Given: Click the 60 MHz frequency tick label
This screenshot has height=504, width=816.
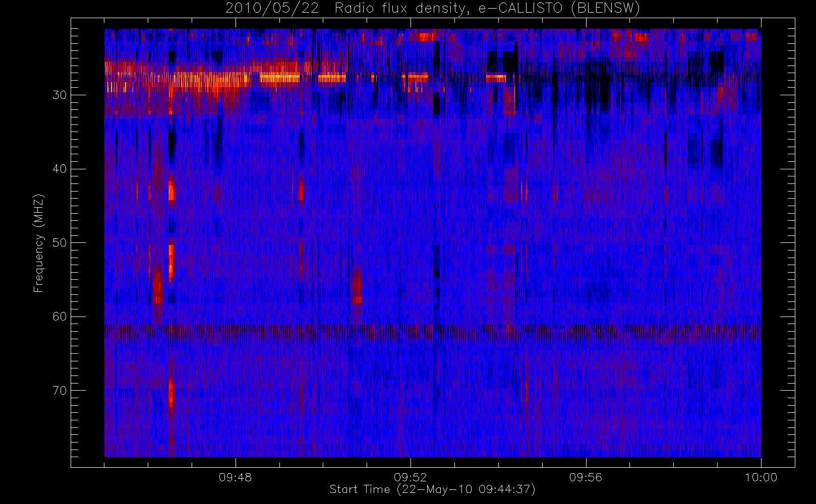Looking at the screenshot, I should click(x=60, y=317).
